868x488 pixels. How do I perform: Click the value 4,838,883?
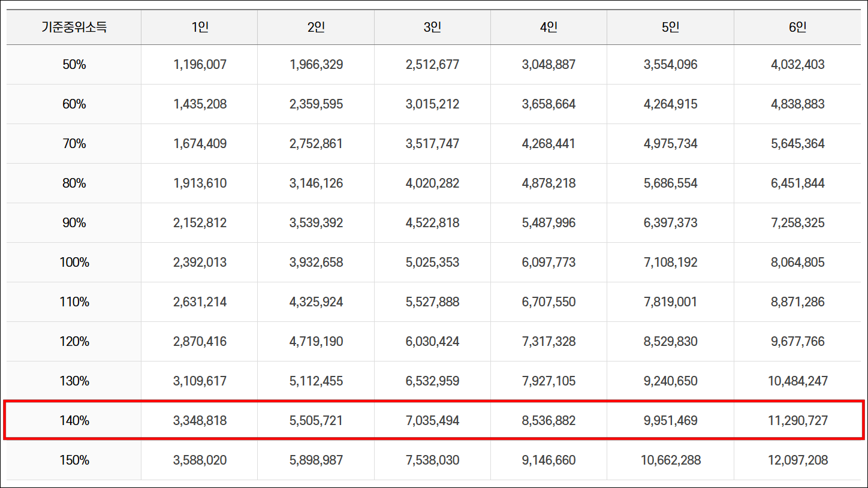(x=798, y=104)
